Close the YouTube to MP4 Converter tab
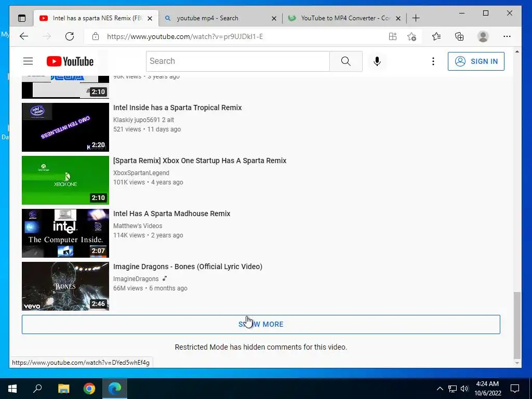 (398, 18)
